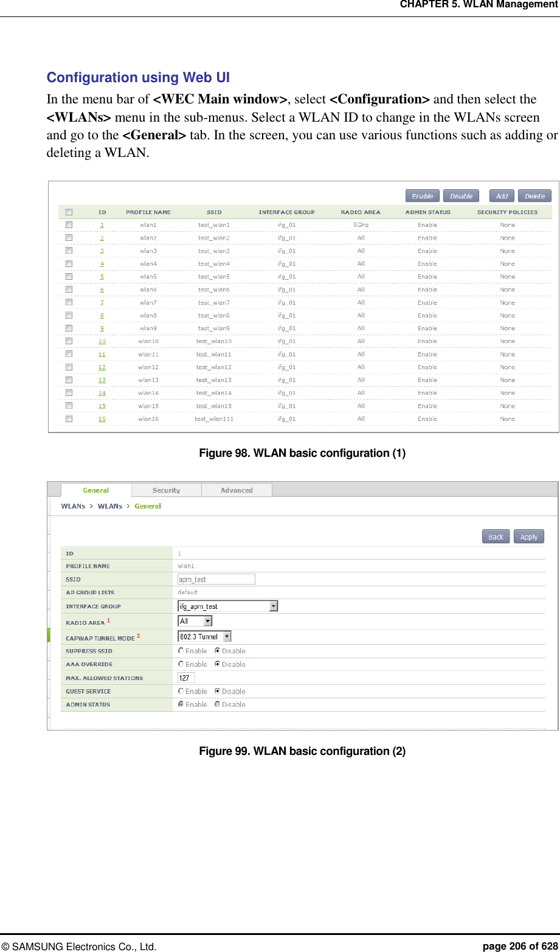Screen dimensions: 560x952
Task: Click the Enable button above WLAN table
Action: (x=422, y=196)
